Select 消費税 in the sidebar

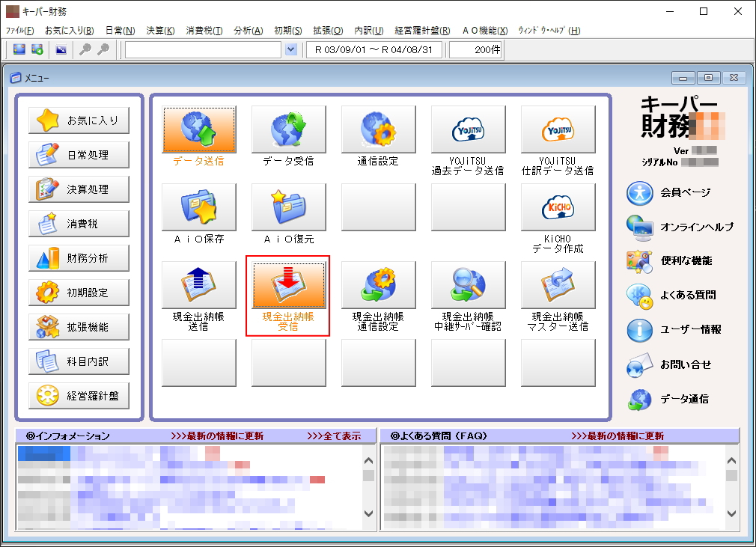click(x=79, y=224)
